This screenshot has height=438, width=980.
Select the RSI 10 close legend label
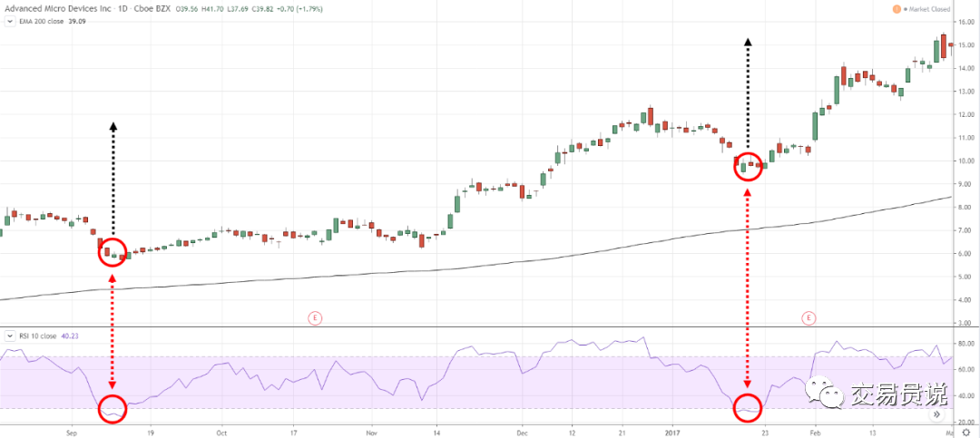pyautogui.click(x=37, y=336)
